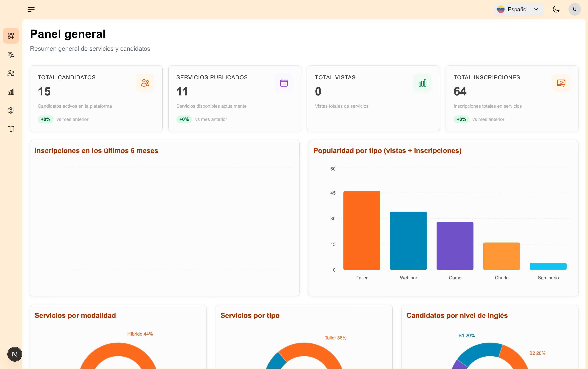The width and height of the screenshot is (588, 369).
Task: Expand the Español language dropdown
Action: pos(518,9)
